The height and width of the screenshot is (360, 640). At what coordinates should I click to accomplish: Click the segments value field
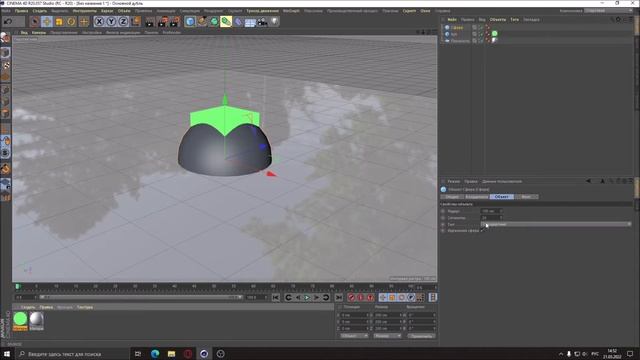point(491,218)
